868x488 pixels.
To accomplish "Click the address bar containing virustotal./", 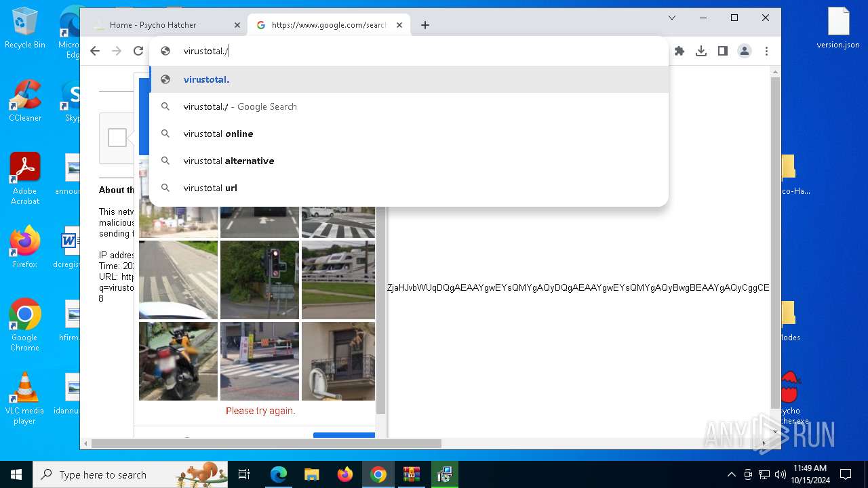I will [x=409, y=51].
